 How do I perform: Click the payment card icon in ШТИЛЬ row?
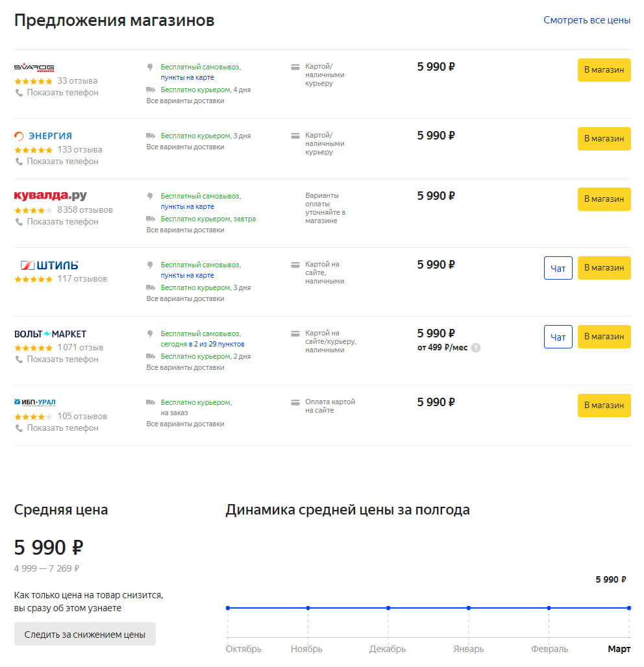295,263
